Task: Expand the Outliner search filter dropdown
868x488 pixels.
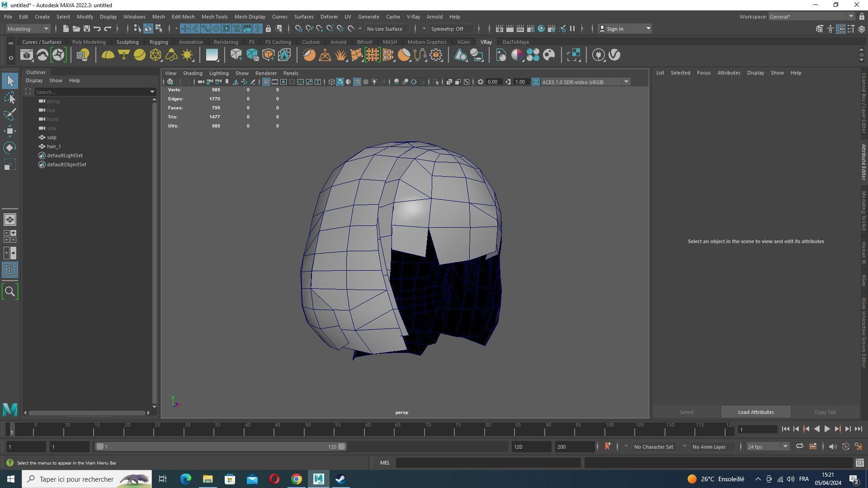Action: (152, 92)
